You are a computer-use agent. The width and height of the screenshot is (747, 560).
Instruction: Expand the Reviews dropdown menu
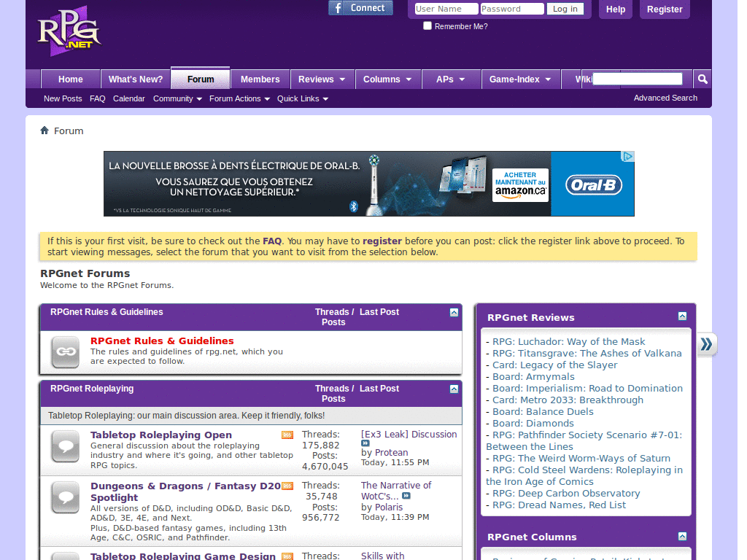pyautogui.click(x=322, y=79)
